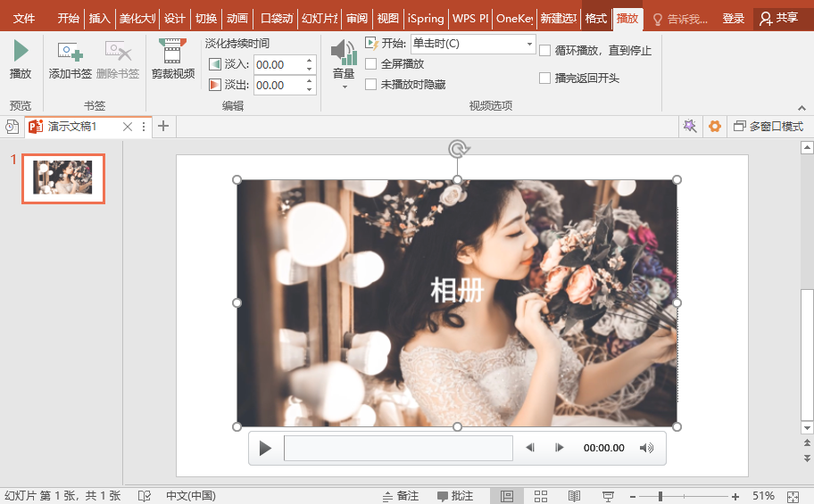Start the slide show from the status bar
This screenshot has width=814, height=504.
point(608,496)
